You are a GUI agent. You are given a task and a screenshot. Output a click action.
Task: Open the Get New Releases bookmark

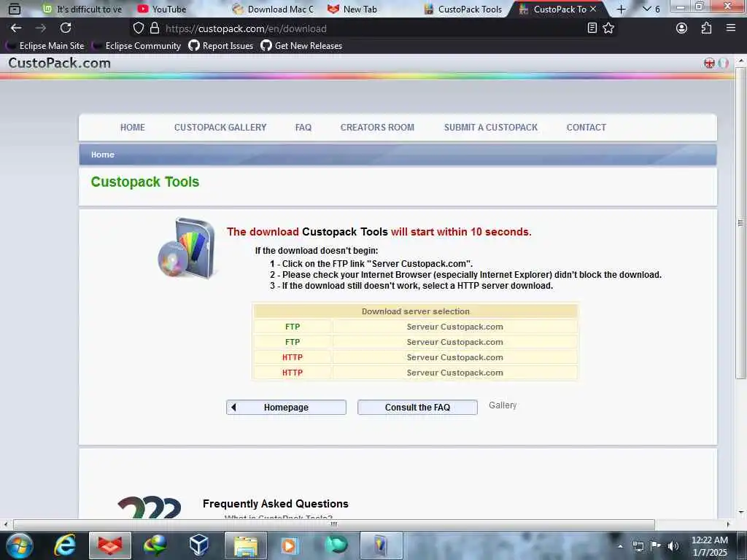301,46
